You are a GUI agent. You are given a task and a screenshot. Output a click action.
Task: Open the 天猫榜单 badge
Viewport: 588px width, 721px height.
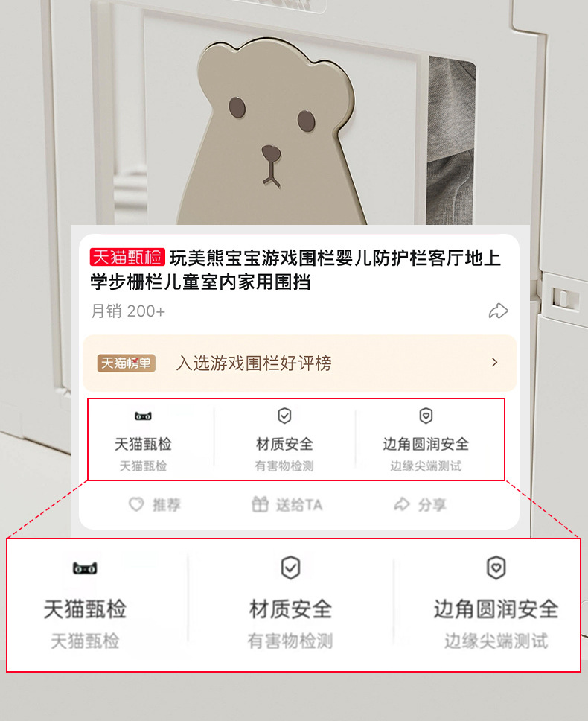point(127,363)
